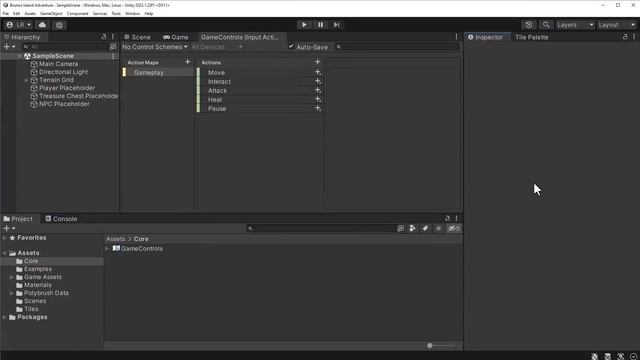Switch to the Game tab
Screen dimensions: 640x360
coord(176,37)
